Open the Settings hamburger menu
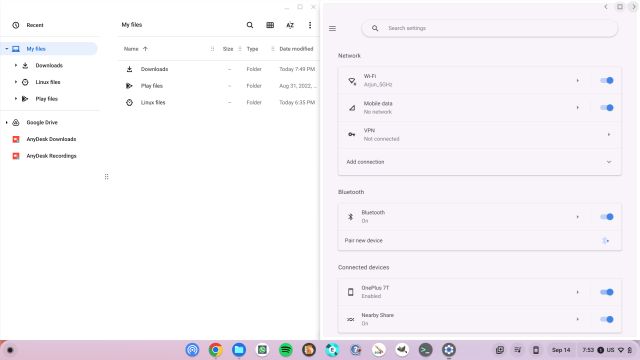The width and height of the screenshot is (640, 360). (332, 28)
